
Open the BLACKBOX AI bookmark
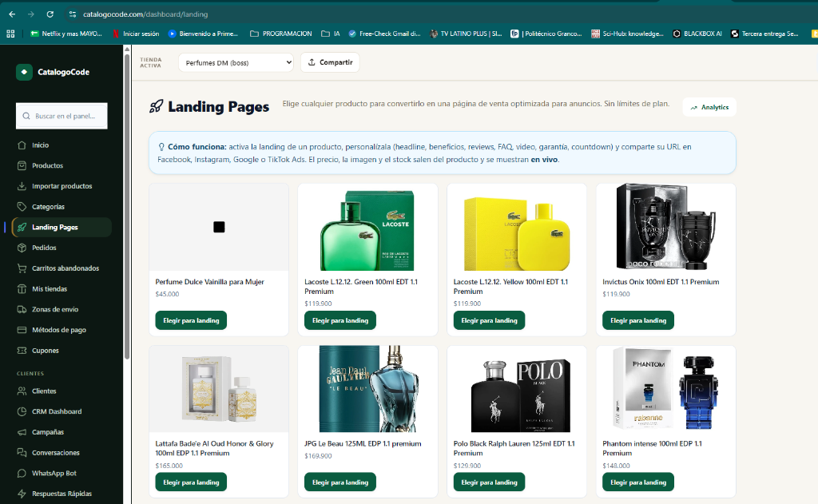[x=697, y=34]
